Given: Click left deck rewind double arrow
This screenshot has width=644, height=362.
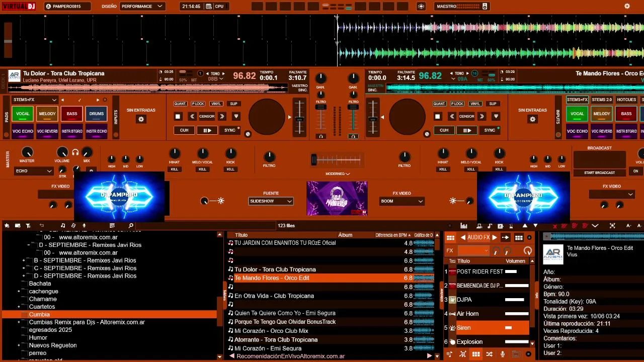Looking at the screenshot, I should click(192, 116).
